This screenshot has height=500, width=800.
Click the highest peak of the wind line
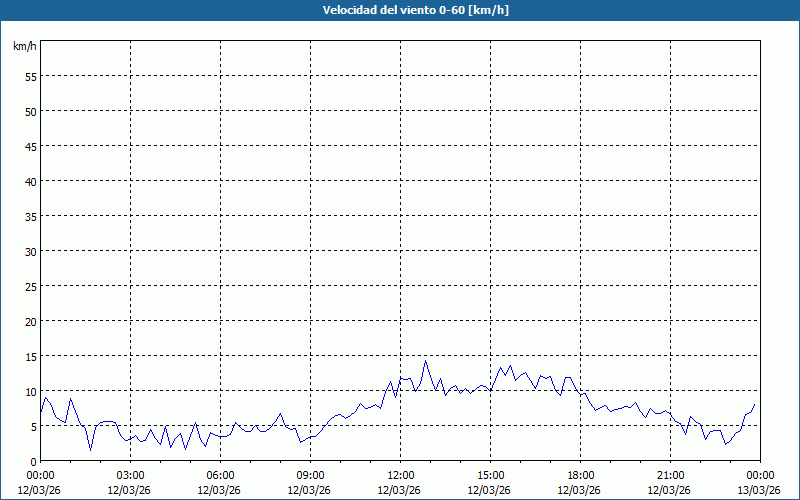pyautogui.click(x=425, y=361)
